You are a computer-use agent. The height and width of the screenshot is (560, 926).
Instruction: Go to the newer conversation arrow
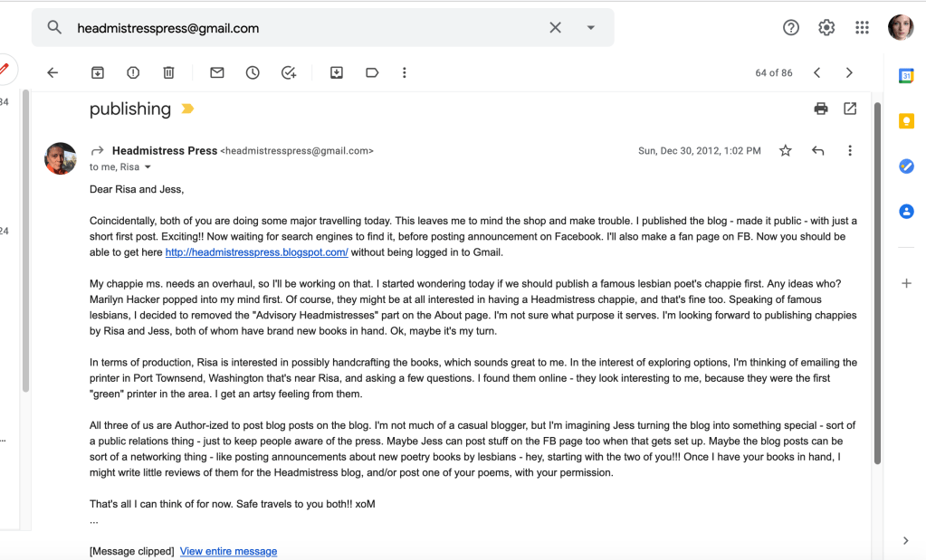[817, 73]
